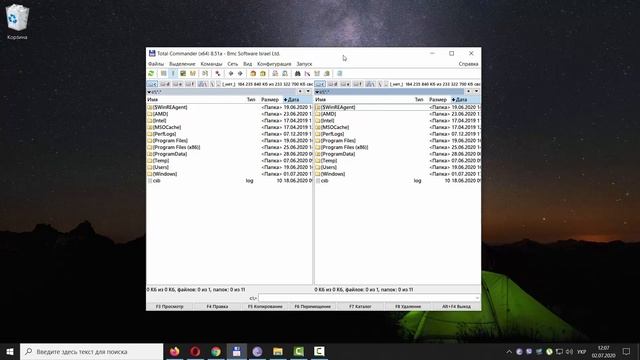Open the Вид menu
Viewport: 640px width, 360px height.
[x=247, y=64]
